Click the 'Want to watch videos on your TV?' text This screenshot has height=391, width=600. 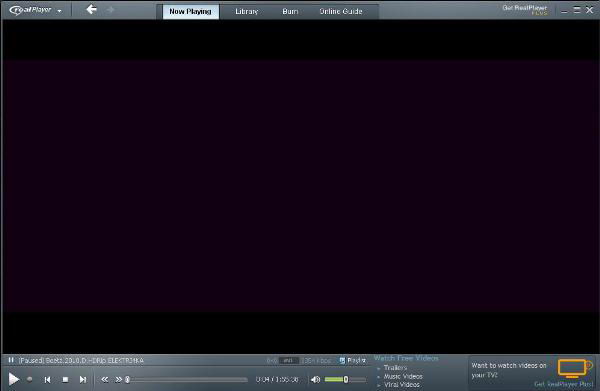pyautogui.click(x=509, y=370)
